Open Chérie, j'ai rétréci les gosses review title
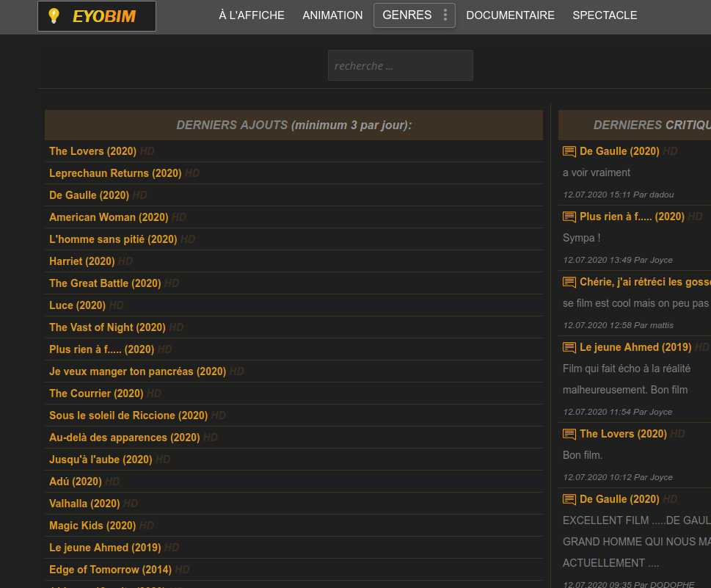The width and height of the screenshot is (711, 588). tap(645, 282)
